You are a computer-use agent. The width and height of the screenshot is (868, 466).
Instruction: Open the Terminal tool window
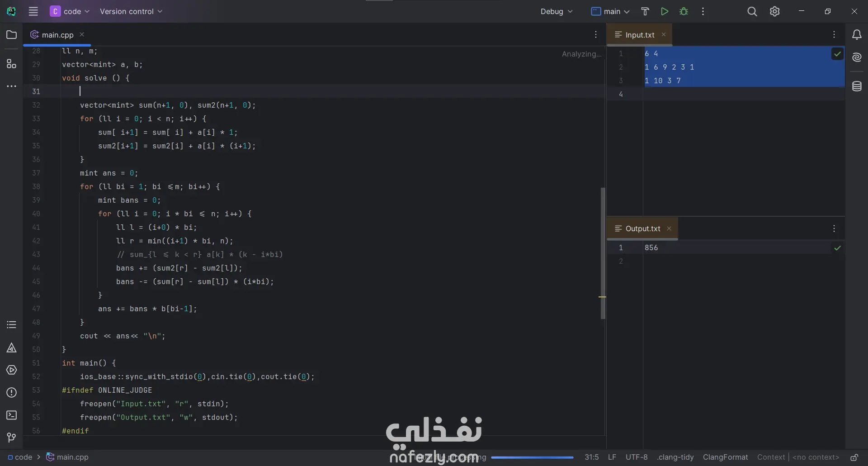click(12, 415)
